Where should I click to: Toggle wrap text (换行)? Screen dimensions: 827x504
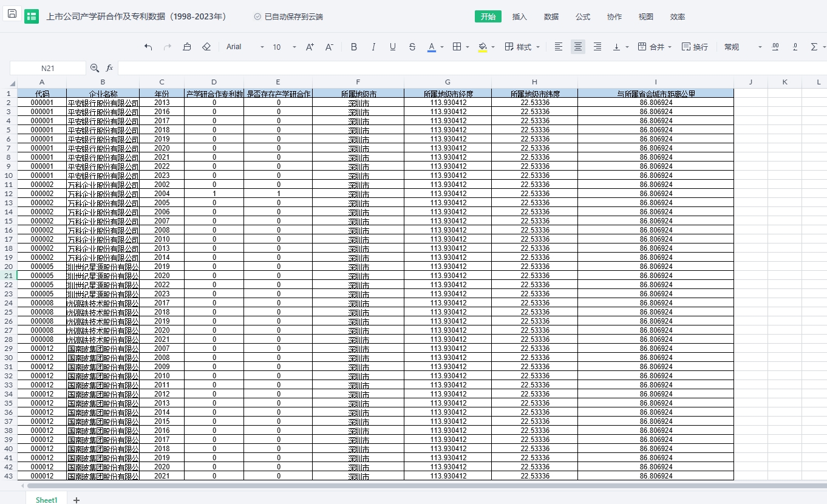pos(695,47)
